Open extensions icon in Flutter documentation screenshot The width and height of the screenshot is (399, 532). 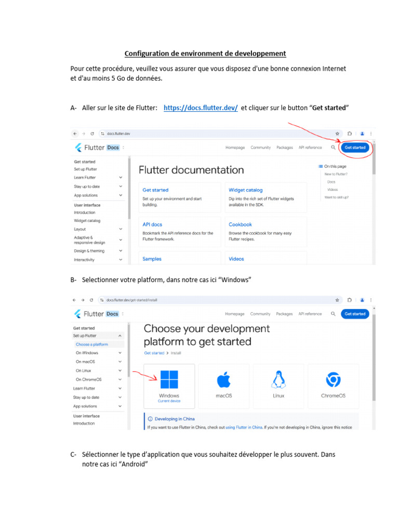pyautogui.click(x=350, y=134)
